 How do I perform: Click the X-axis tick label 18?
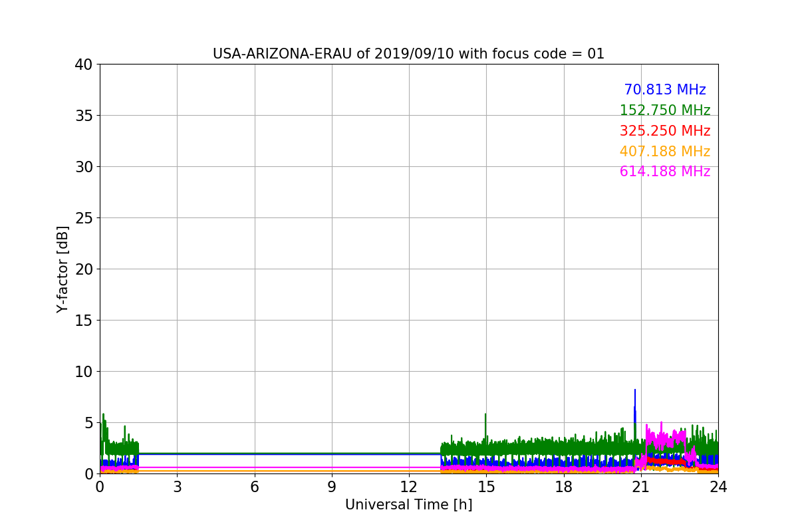tap(564, 487)
